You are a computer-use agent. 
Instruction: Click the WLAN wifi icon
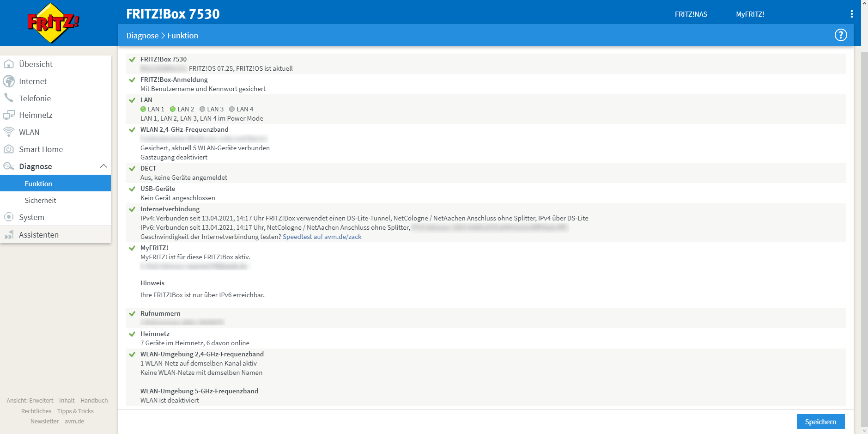(x=9, y=132)
